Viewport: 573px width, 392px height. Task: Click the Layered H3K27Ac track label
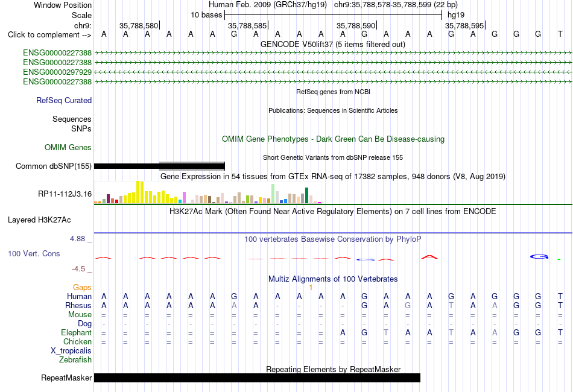[39, 220]
